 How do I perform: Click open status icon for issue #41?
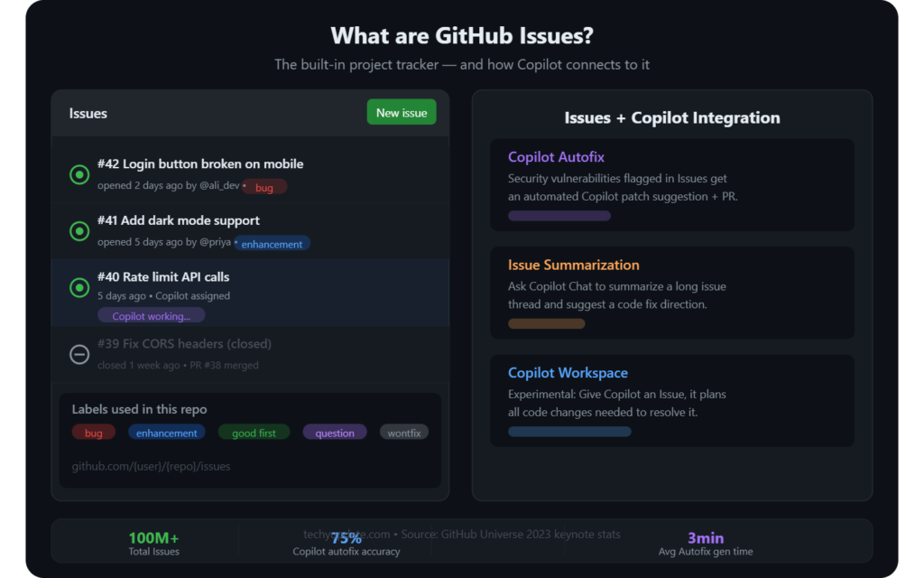click(79, 231)
